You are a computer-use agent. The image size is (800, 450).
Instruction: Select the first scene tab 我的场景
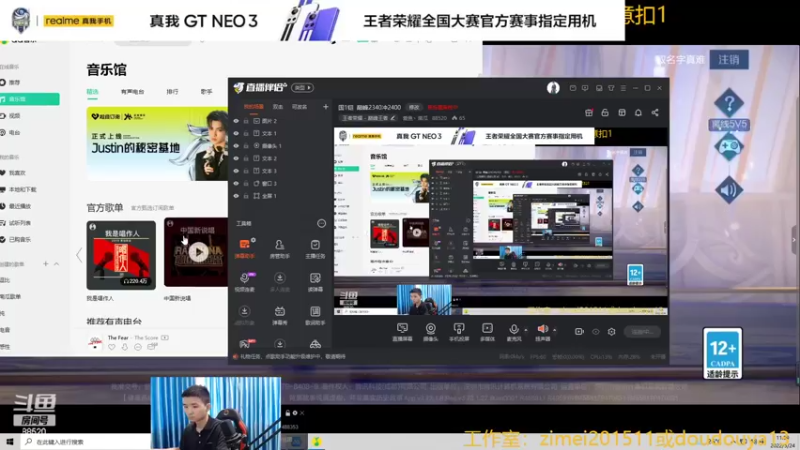254,107
